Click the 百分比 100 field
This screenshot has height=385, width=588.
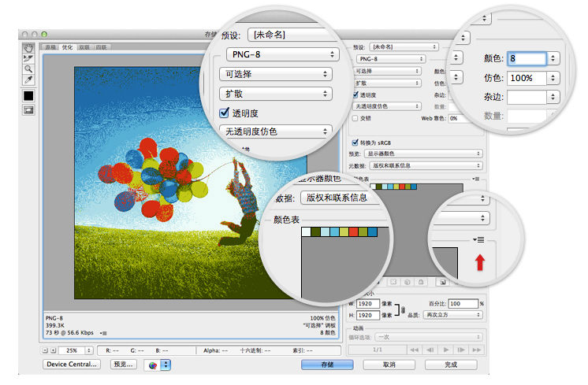tap(463, 304)
